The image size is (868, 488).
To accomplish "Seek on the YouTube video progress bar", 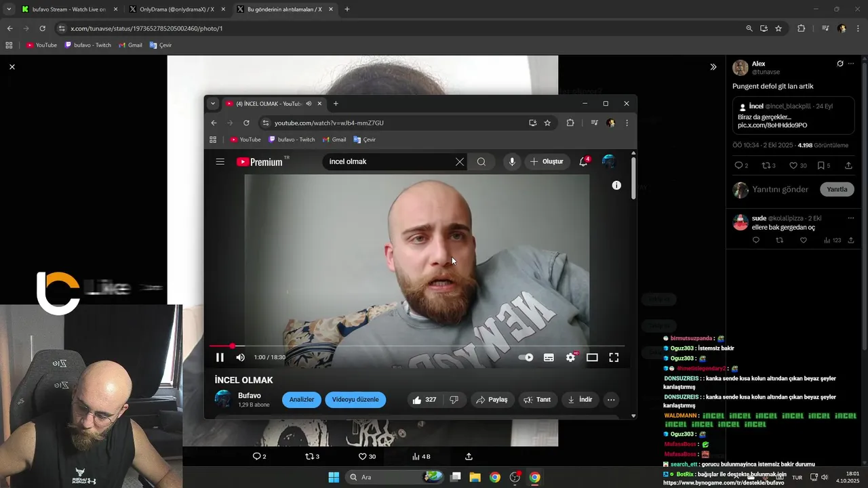I will [417, 346].
